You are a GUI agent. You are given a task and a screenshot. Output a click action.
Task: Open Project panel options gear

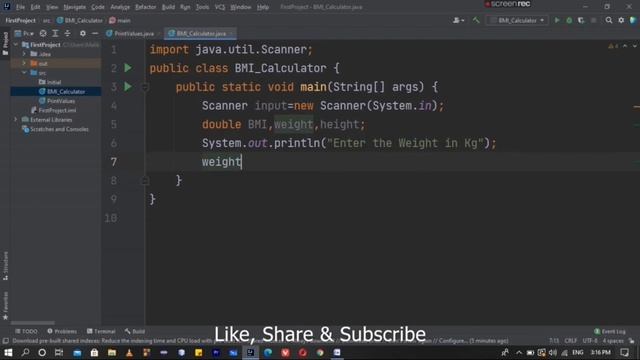coord(83,33)
